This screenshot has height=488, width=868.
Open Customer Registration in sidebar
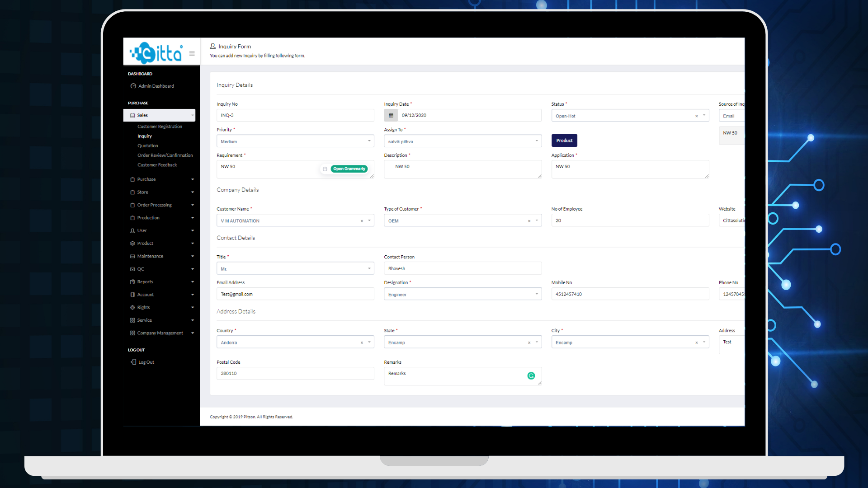click(x=160, y=127)
